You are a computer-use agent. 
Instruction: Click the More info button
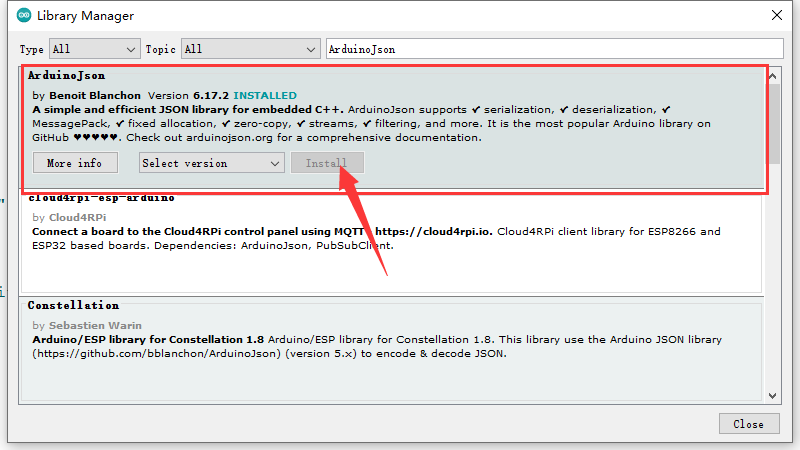click(x=75, y=163)
